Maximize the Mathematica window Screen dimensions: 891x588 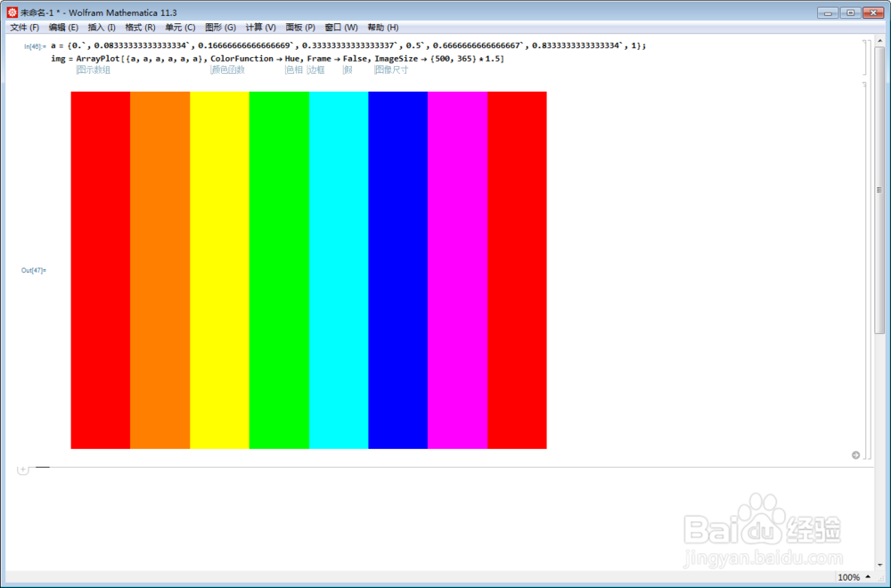click(850, 12)
